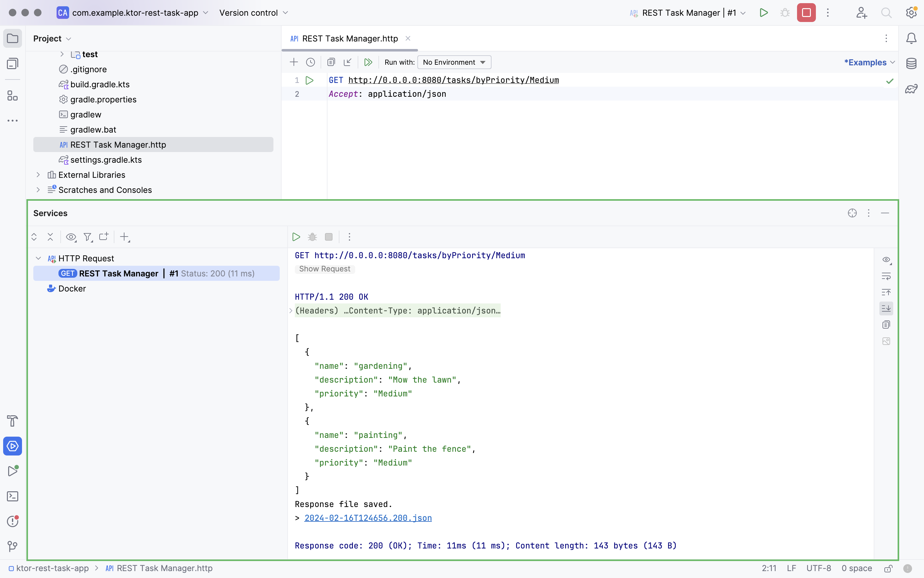Open the No Environment dropdown
This screenshot has height=578, width=924.
(x=453, y=62)
